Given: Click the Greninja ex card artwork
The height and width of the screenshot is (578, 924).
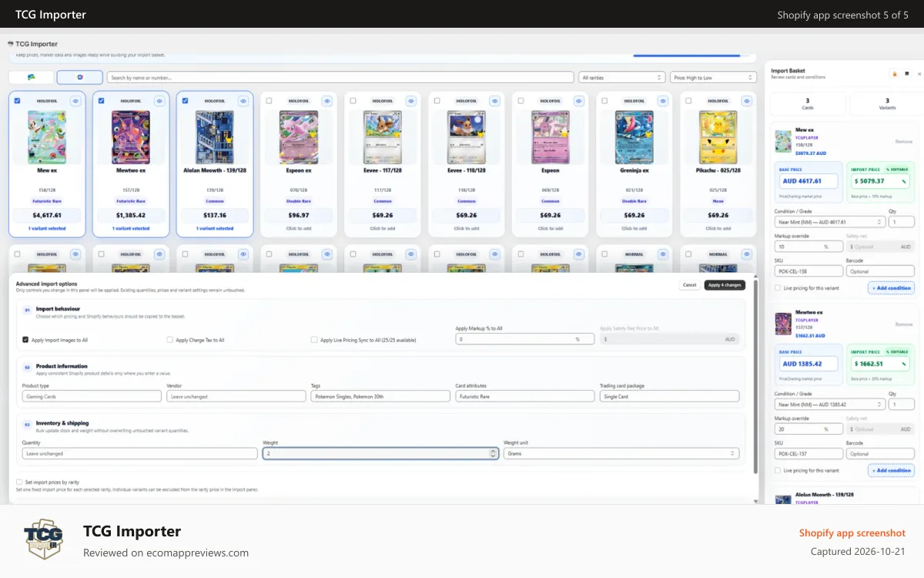Looking at the screenshot, I should (634, 136).
